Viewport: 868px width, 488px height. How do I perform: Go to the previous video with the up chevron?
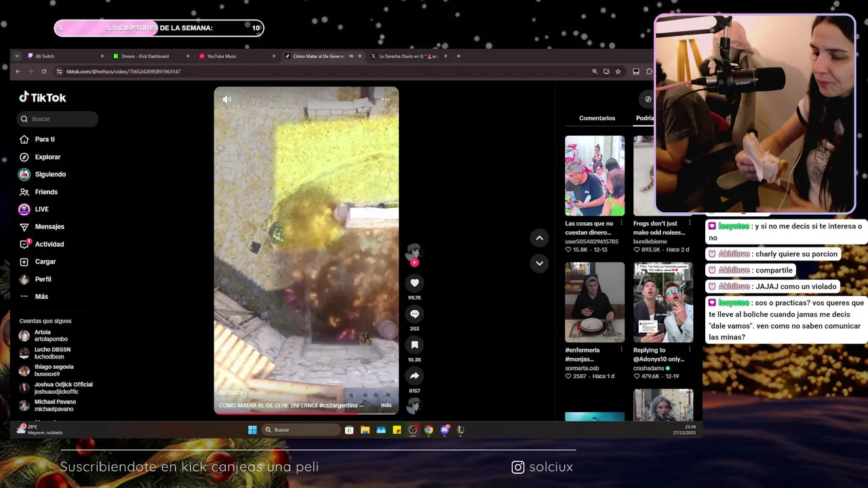(539, 238)
